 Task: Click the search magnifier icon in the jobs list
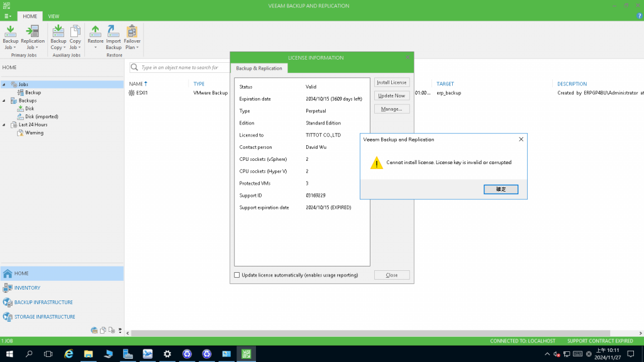(x=135, y=67)
